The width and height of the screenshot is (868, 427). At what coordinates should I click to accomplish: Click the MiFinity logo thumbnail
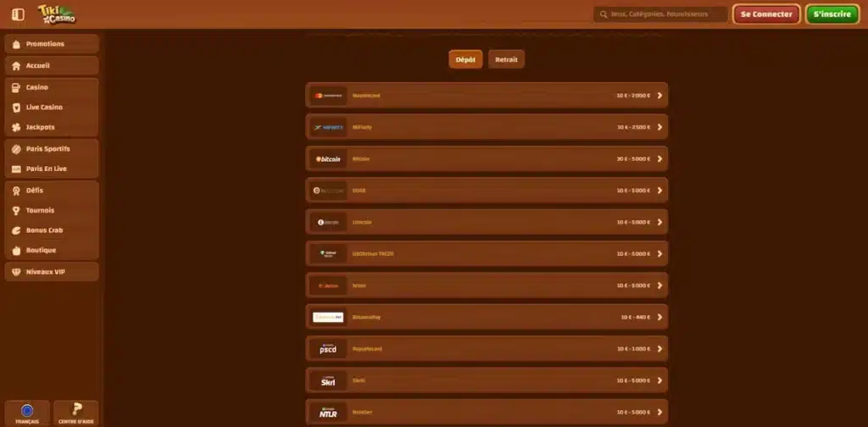(x=328, y=127)
